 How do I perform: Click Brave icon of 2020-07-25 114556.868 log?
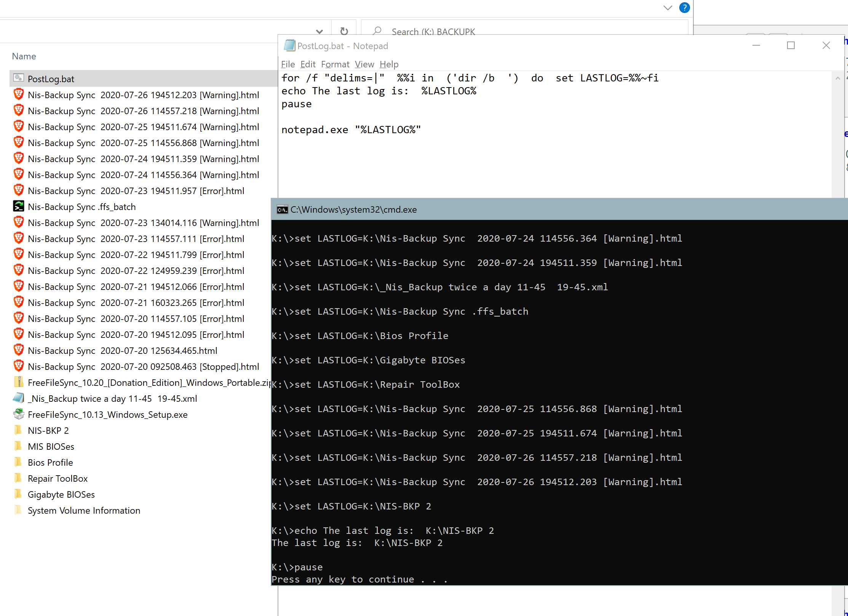tap(18, 142)
